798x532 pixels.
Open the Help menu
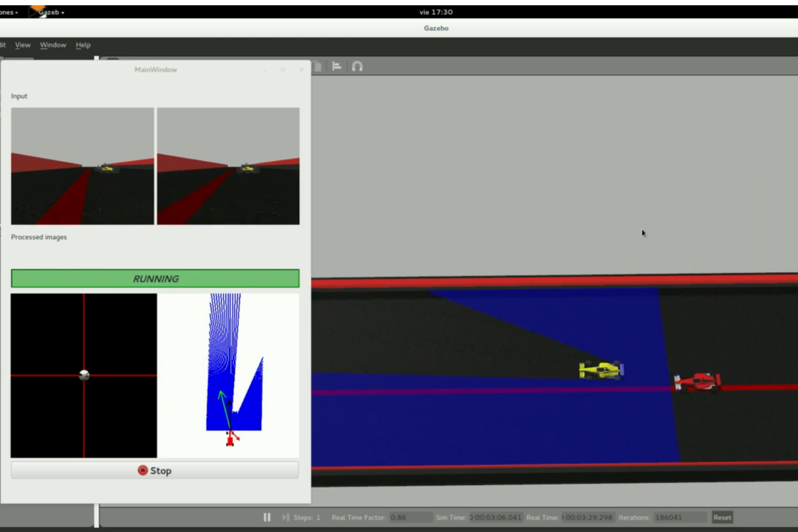[83, 45]
